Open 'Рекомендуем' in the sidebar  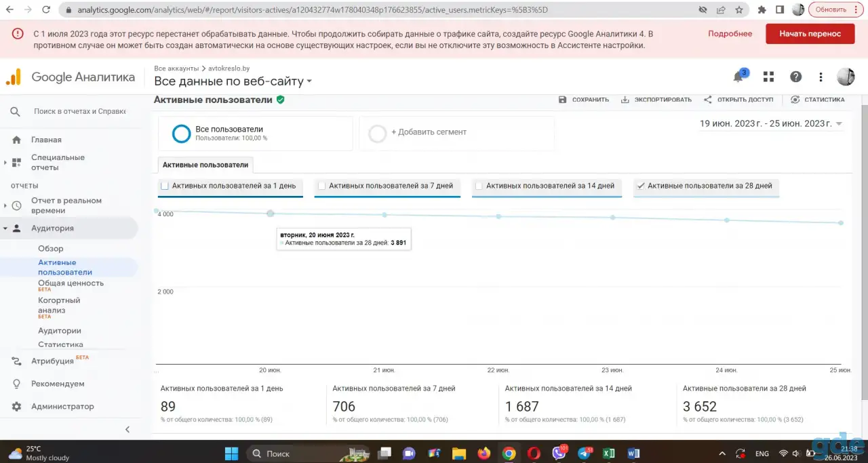point(58,384)
